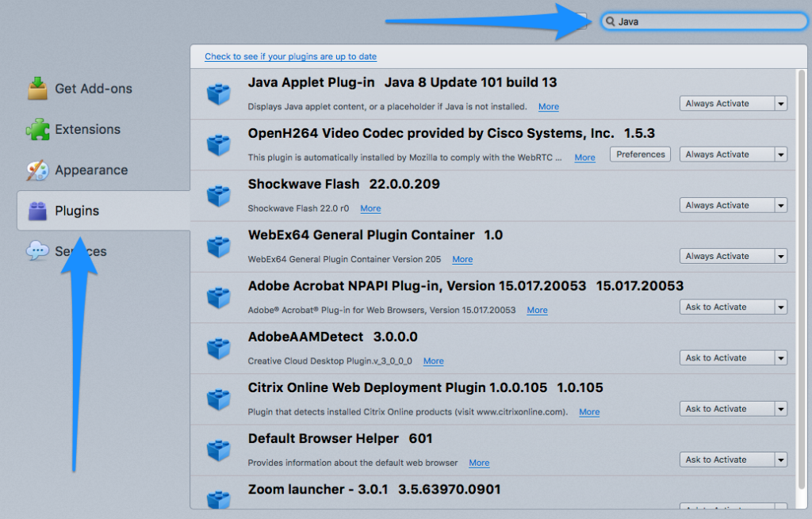812x519 pixels.
Task: Click 'WebEx64 General Plugin Container Version 205' text
Action: 344,259
